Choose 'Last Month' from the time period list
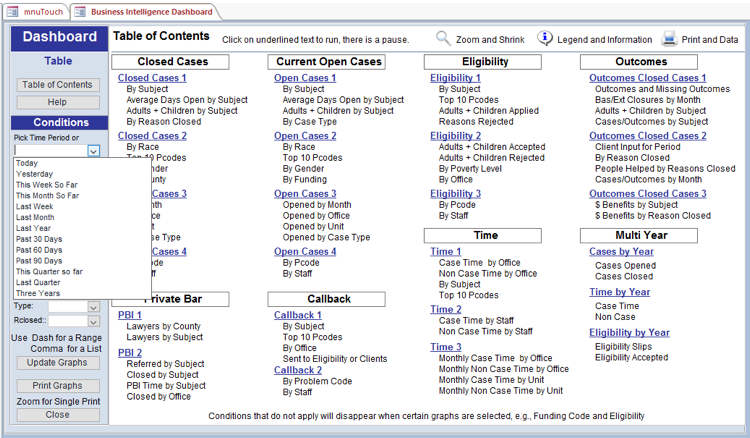 (35, 217)
